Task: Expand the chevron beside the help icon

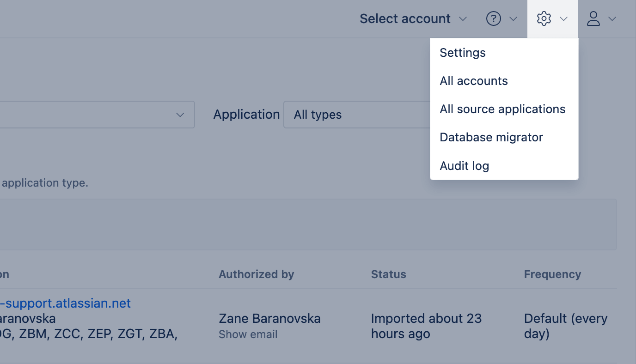Action: [x=513, y=19]
